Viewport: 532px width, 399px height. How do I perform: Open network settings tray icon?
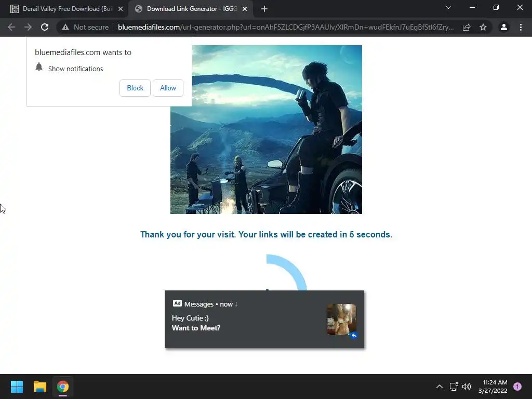pos(454,387)
